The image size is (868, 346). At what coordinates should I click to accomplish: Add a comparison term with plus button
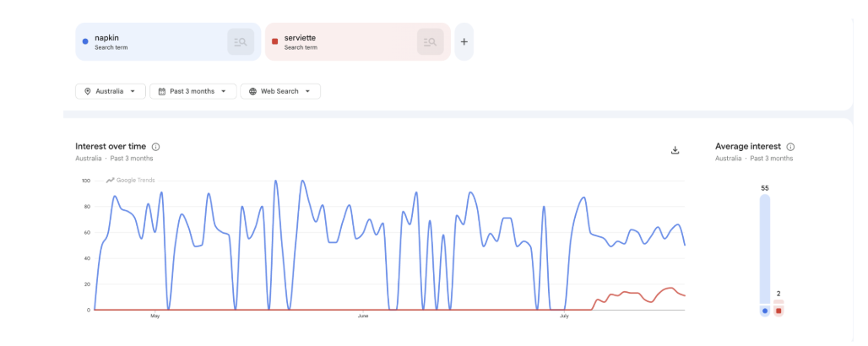tap(464, 42)
